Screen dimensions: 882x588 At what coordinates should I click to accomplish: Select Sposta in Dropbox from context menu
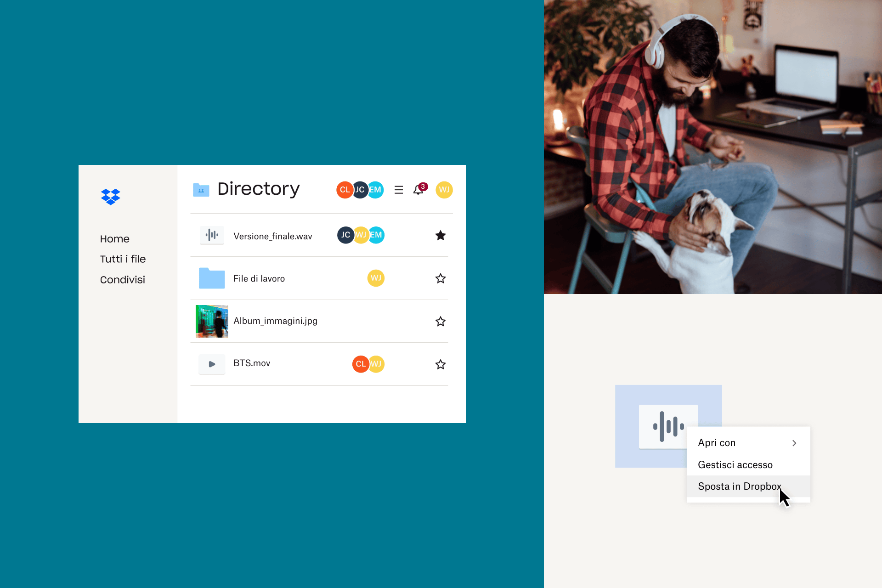740,486
